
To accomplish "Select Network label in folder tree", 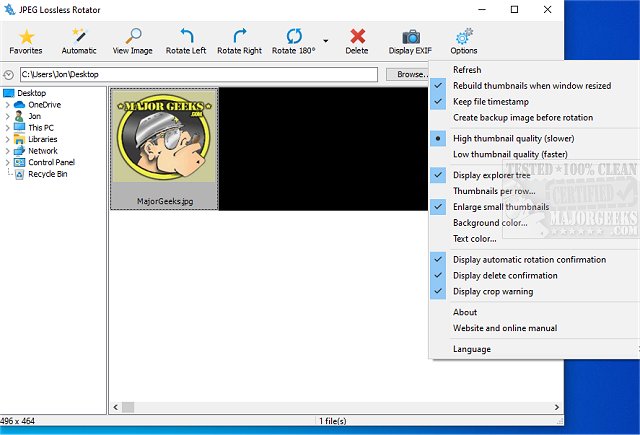I will click(x=43, y=151).
